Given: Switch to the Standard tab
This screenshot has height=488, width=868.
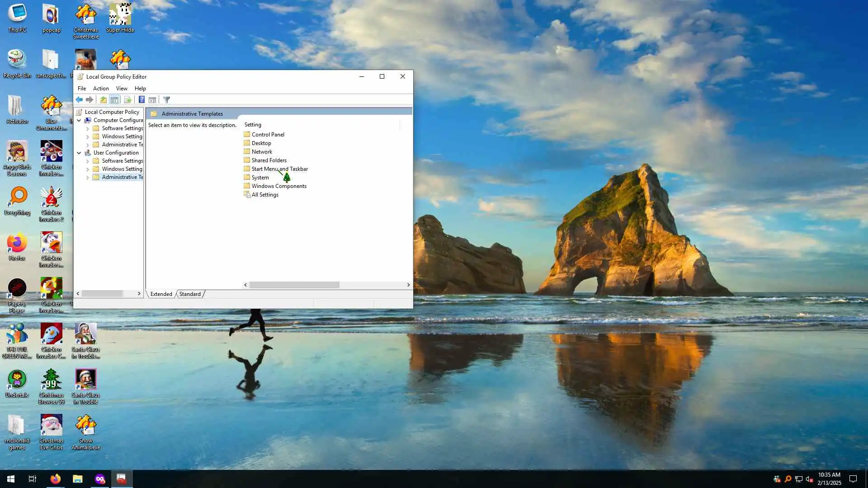Looking at the screenshot, I should point(190,294).
